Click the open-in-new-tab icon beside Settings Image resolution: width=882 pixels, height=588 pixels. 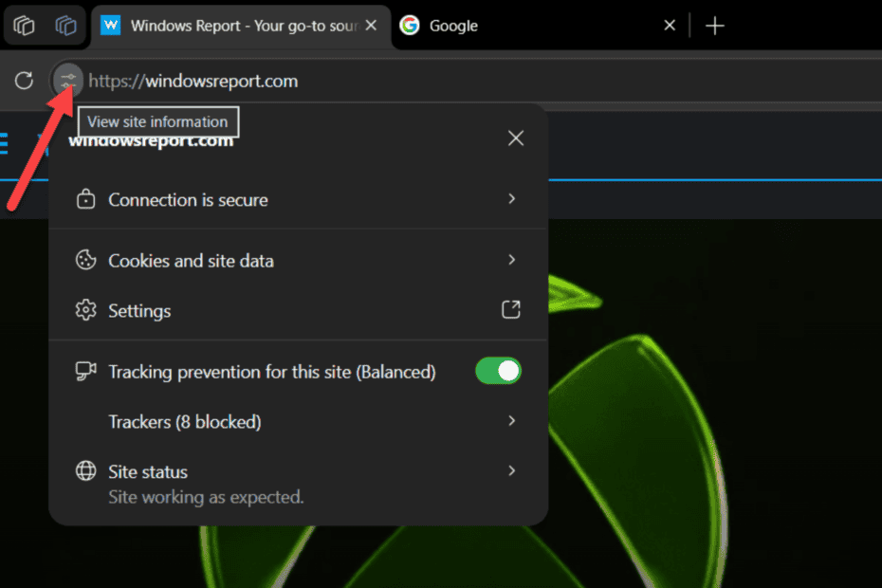[x=511, y=309]
